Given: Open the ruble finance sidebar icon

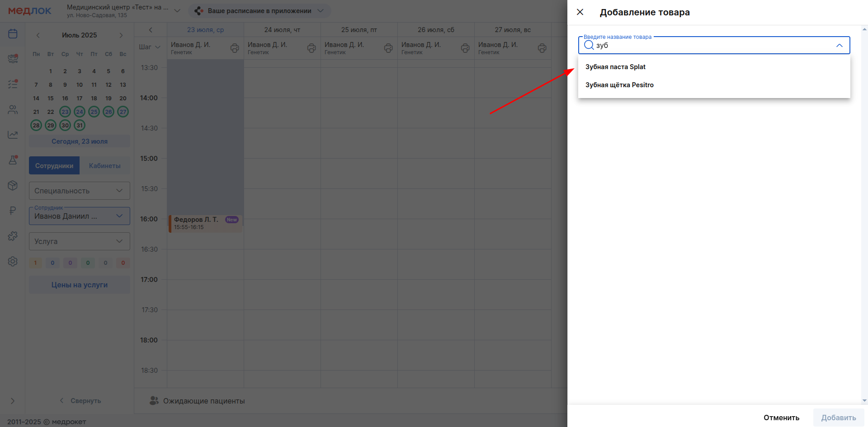Looking at the screenshot, I should point(13,211).
